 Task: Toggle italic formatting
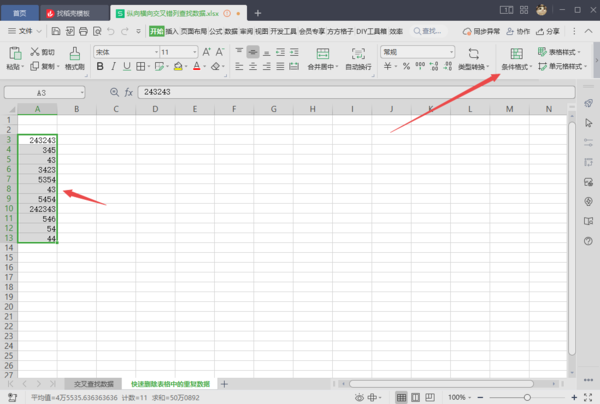tap(114, 67)
